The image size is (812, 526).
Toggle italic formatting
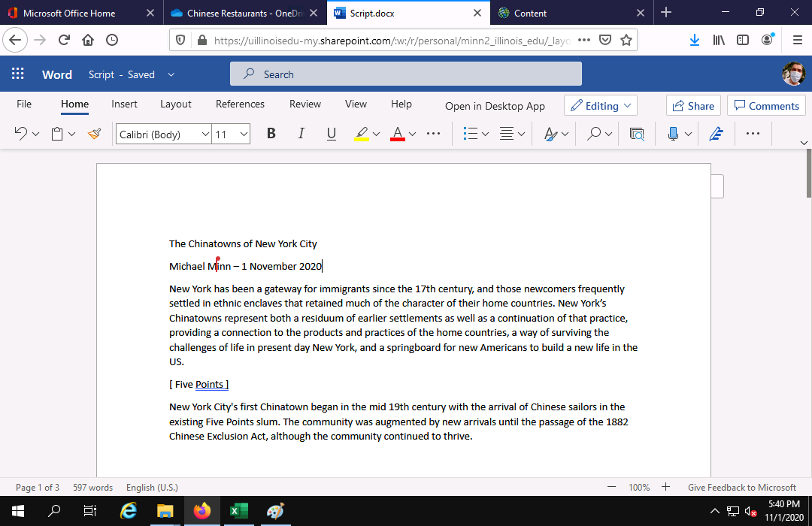pyautogui.click(x=301, y=134)
